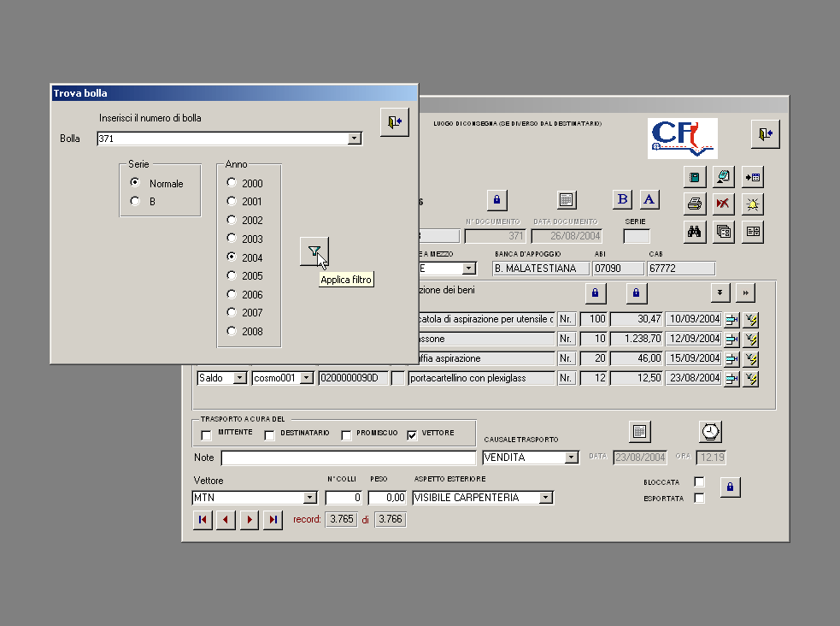Click price 1.238,70 cell

pos(637,340)
